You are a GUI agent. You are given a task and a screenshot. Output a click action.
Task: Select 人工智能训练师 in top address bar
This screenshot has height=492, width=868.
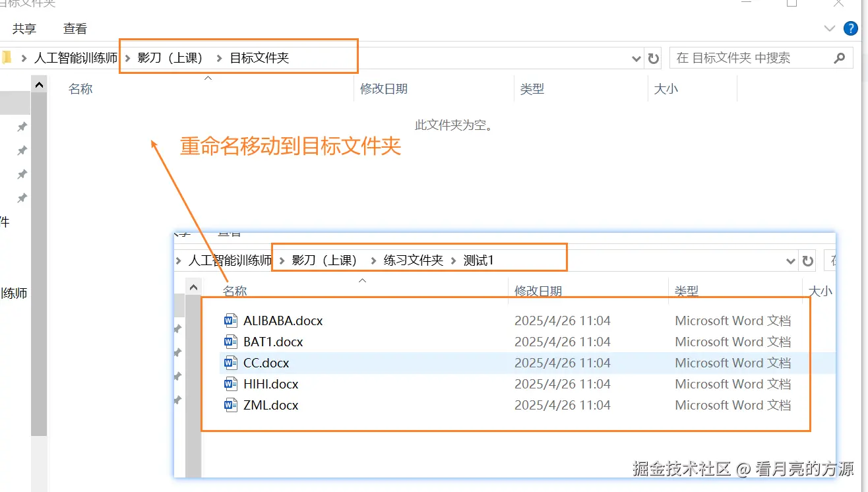click(x=76, y=58)
